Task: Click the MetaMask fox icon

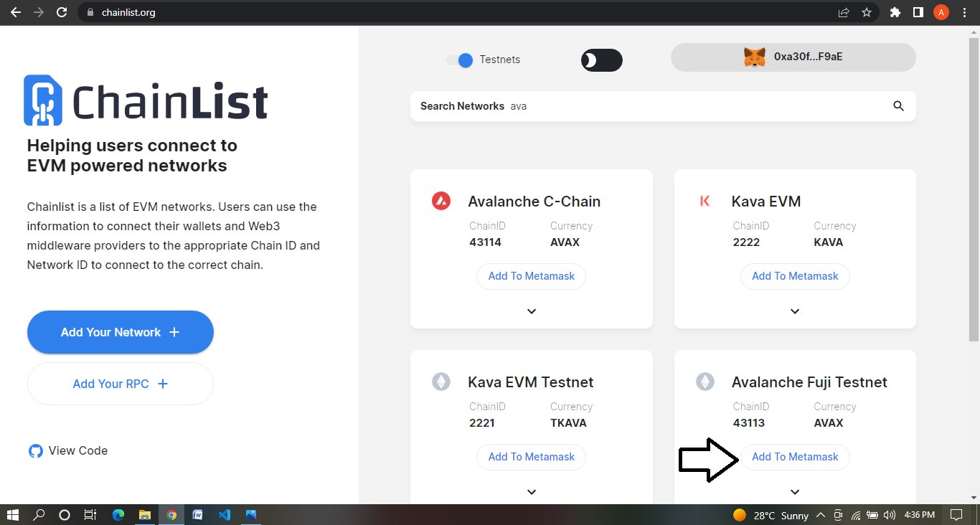Action: (754, 57)
